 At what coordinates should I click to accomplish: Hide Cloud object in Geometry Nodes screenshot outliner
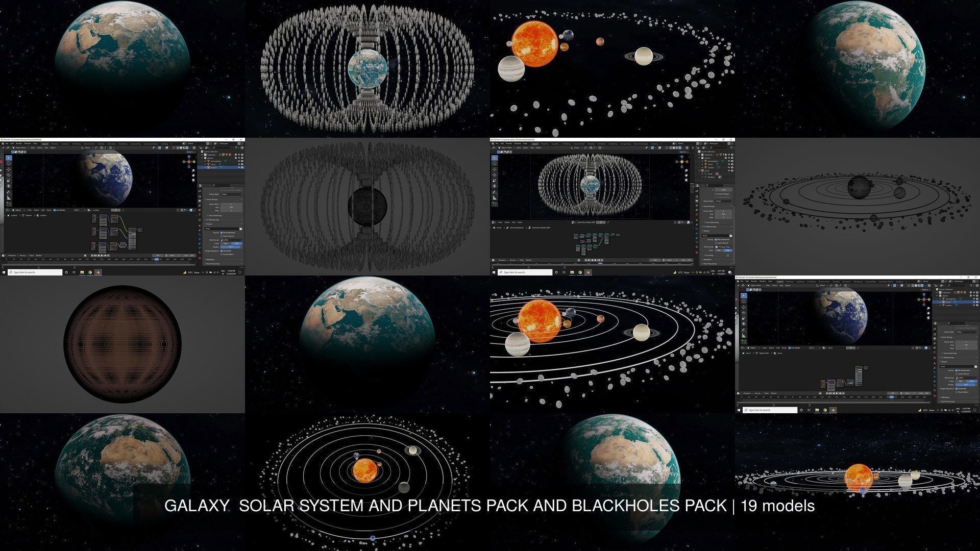pyautogui.click(x=729, y=164)
